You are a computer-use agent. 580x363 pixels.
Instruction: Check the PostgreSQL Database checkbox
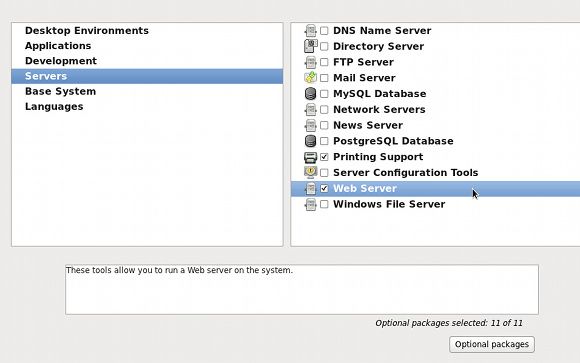[324, 141]
